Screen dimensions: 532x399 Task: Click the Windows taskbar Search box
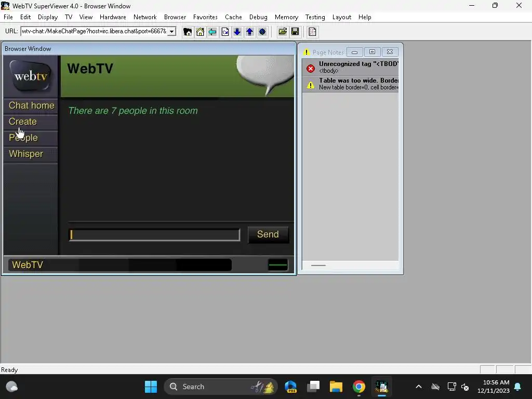tap(220, 387)
